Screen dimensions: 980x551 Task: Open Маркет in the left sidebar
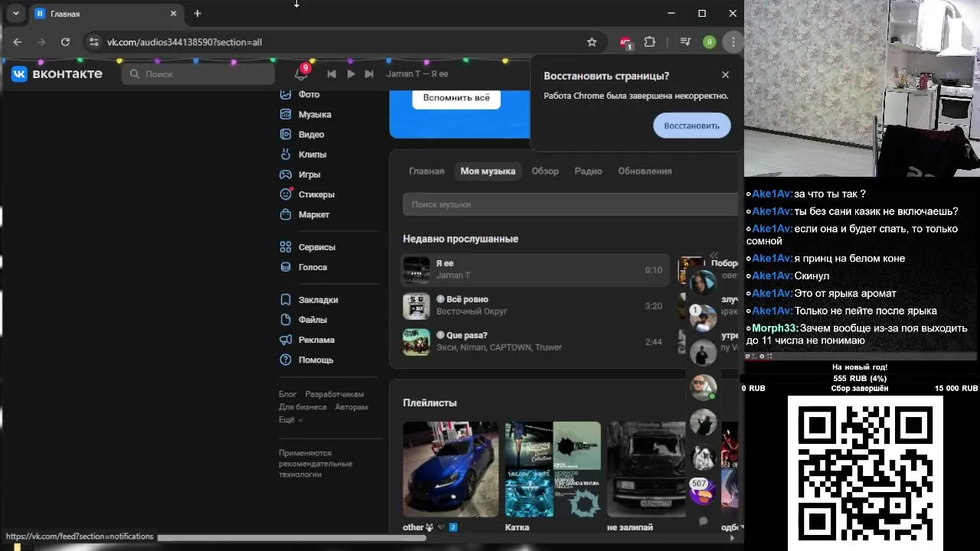pyautogui.click(x=305, y=214)
